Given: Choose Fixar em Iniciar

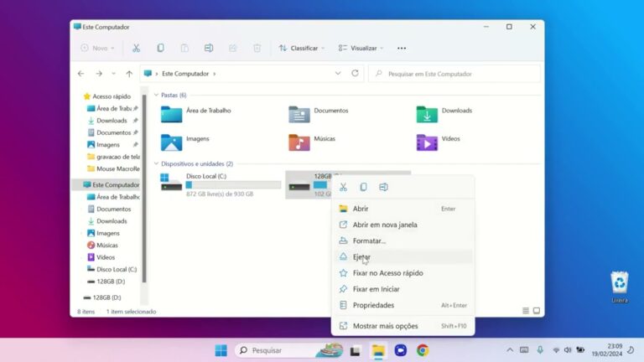Looking at the screenshot, I should (402, 289).
